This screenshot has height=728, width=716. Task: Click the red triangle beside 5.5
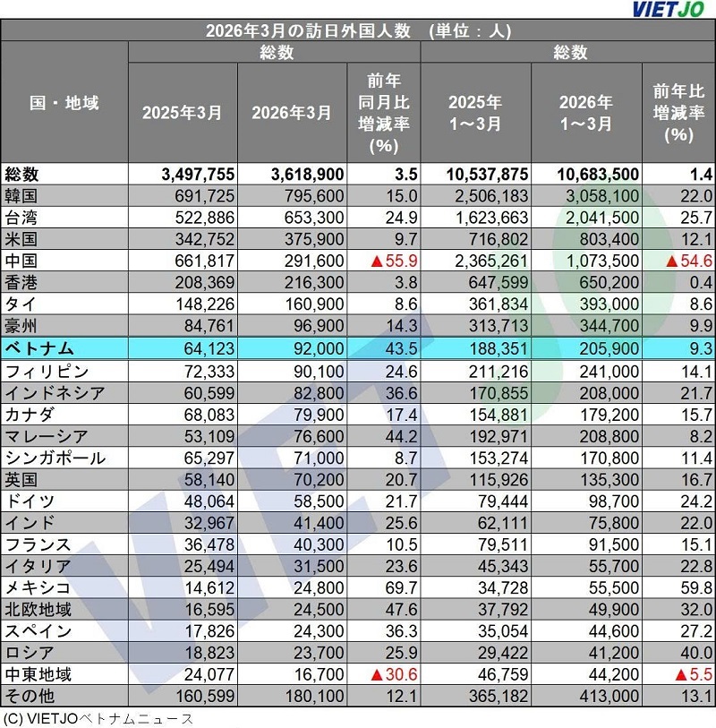coord(677,673)
